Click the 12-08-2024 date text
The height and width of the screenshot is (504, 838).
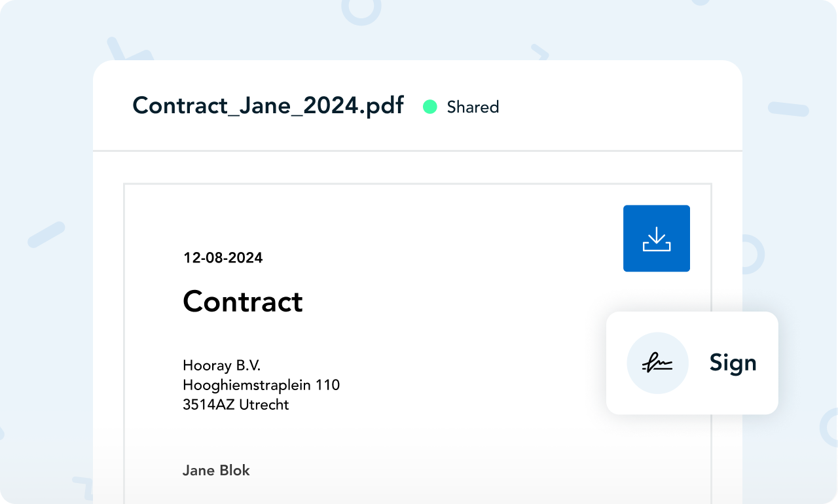pos(223,258)
